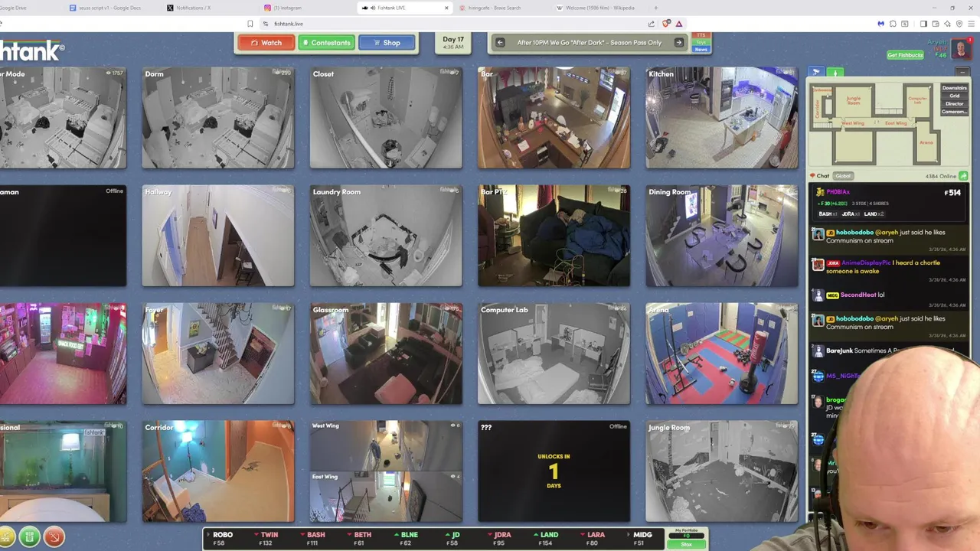Click the locked ??? camera tile
The width and height of the screenshot is (980, 551).
(x=554, y=471)
